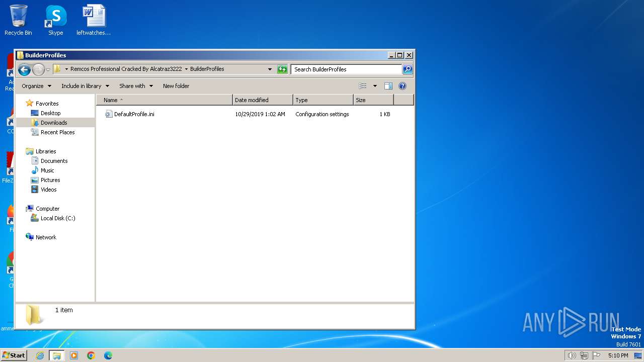Click the Skype desktop shortcut
Image resolution: width=644 pixels, height=362 pixels.
56,20
